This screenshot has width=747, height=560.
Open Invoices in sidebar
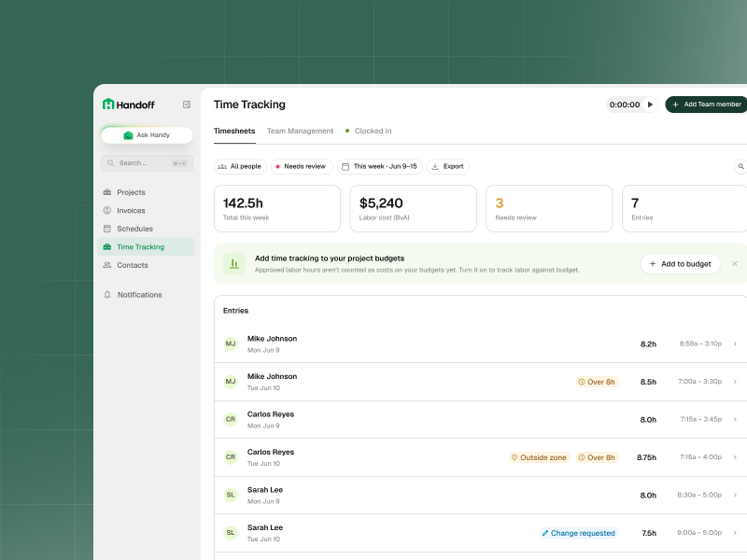[147, 211]
